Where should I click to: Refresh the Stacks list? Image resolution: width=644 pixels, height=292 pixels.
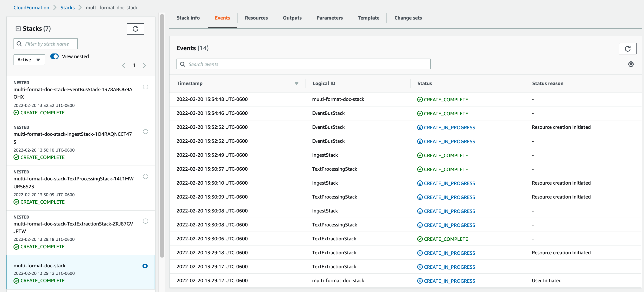tap(135, 29)
